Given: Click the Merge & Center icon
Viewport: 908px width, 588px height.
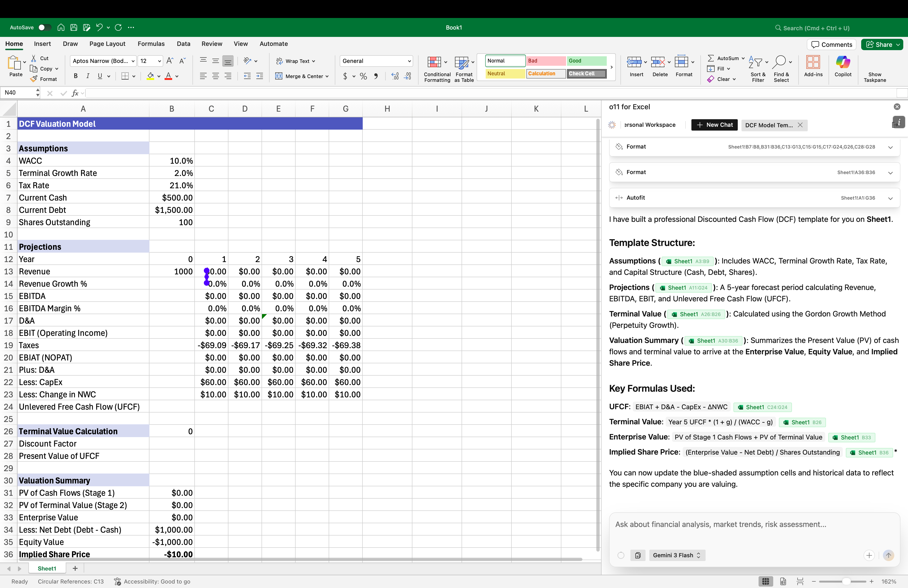Looking at the screenshot, I should click(x=279, y=76).
